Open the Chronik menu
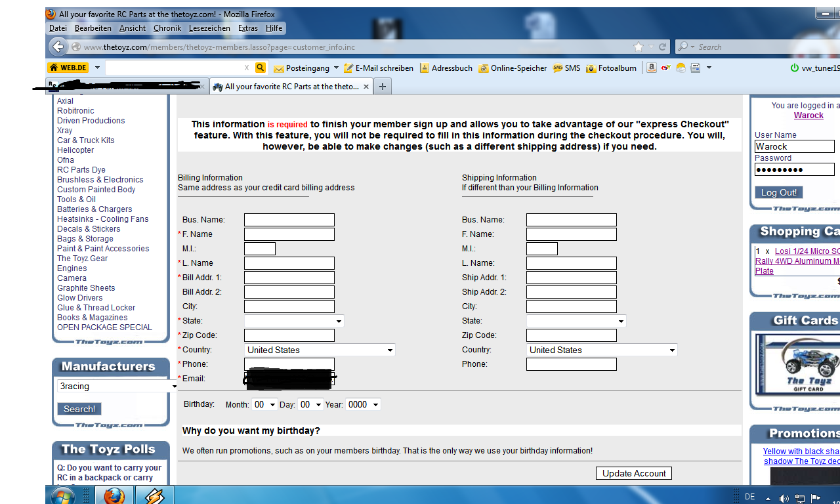 pos(167,28)
